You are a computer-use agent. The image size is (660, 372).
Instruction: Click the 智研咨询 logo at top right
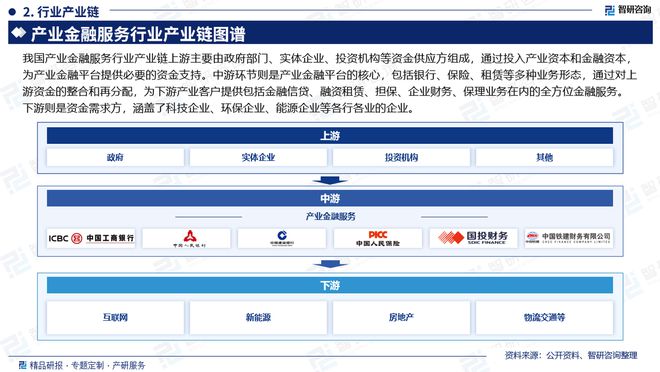pyautogui.click(x=628, y=10)
